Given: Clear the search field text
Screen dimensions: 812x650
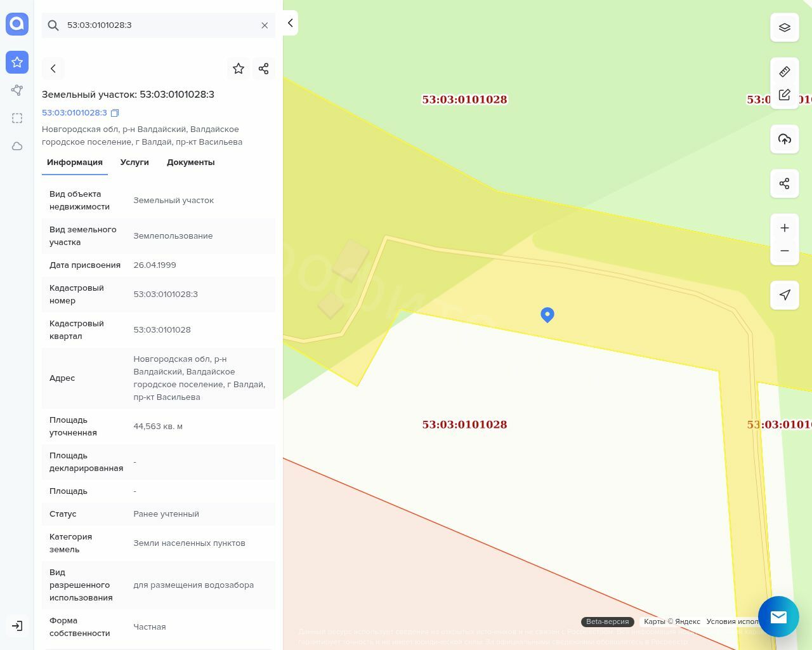Looking at the screenshot, I should 265,25.
